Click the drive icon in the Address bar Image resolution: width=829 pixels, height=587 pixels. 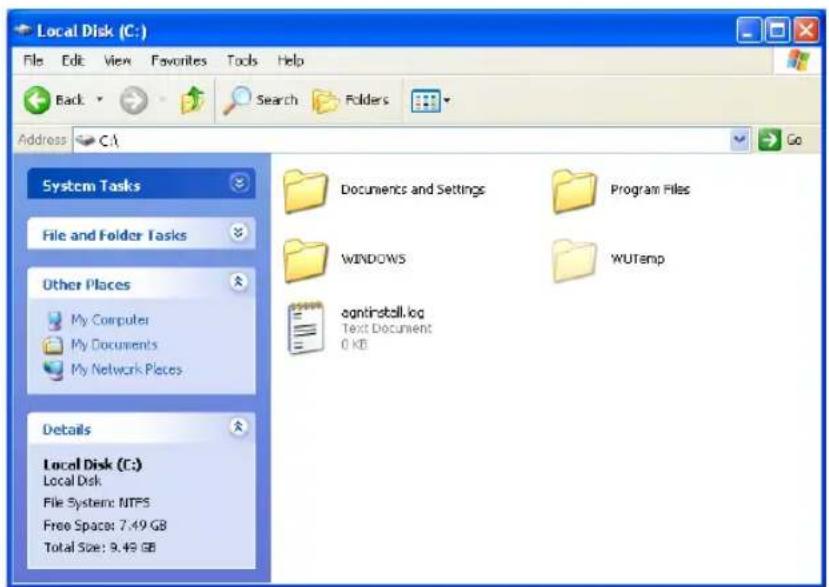(85, 140)
